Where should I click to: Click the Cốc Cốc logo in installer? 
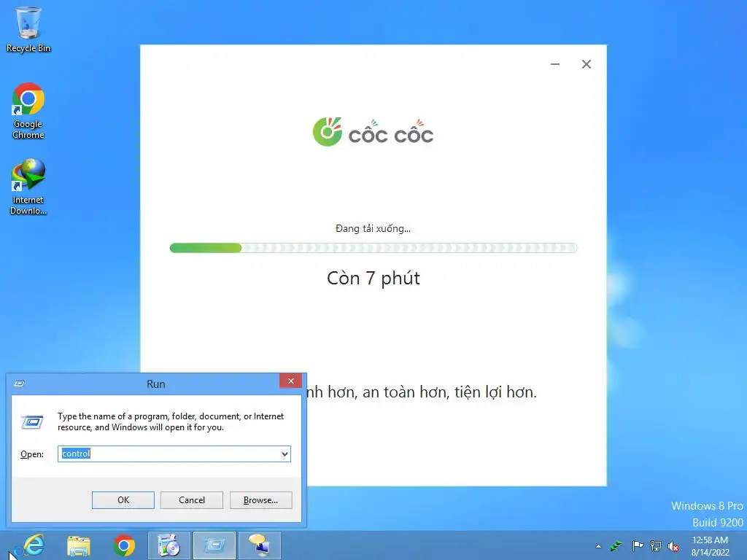pyautogui.click(x=373, y=132)
